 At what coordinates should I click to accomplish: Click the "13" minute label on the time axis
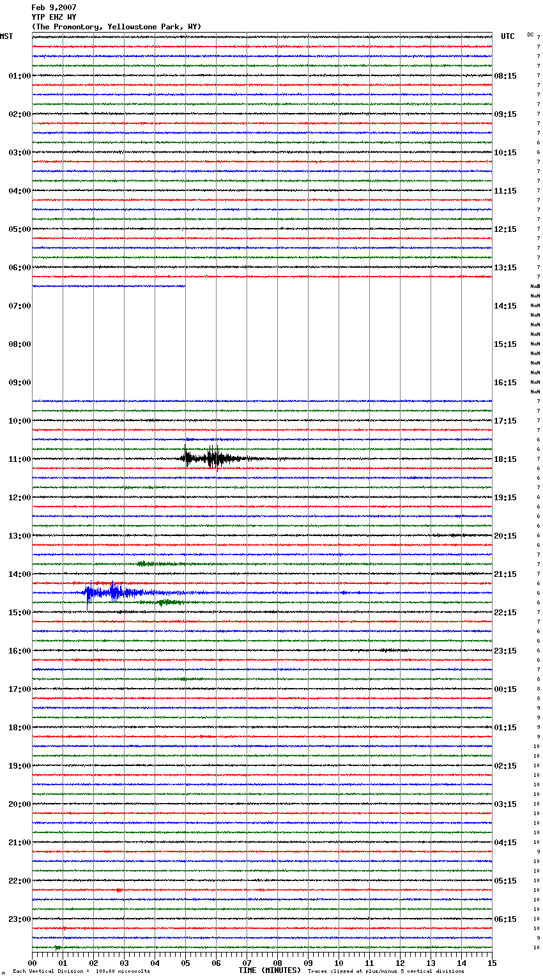tap(431, 963)
